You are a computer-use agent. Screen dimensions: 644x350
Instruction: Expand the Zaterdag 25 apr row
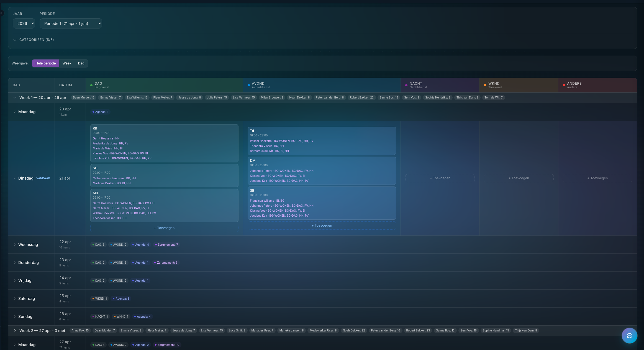click(15, 299)
